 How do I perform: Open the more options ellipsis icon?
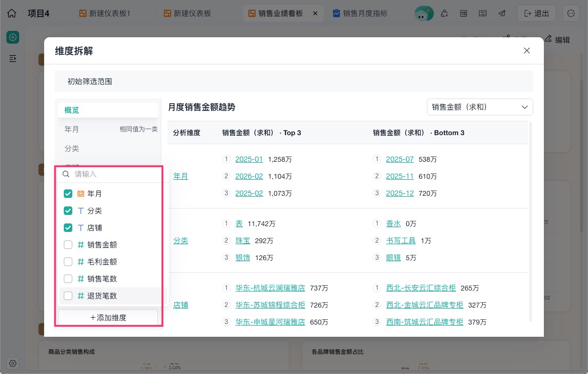[x=571, y=13]
